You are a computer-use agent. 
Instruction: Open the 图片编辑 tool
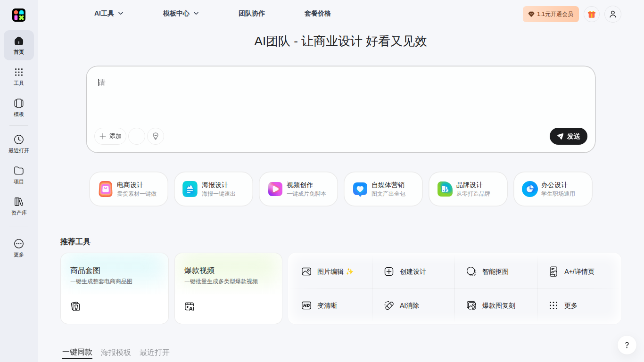(x=328, y=271)
